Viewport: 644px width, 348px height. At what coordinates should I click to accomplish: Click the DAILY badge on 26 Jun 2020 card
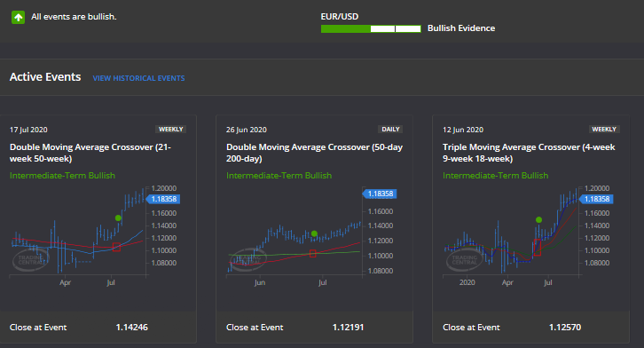390,129
